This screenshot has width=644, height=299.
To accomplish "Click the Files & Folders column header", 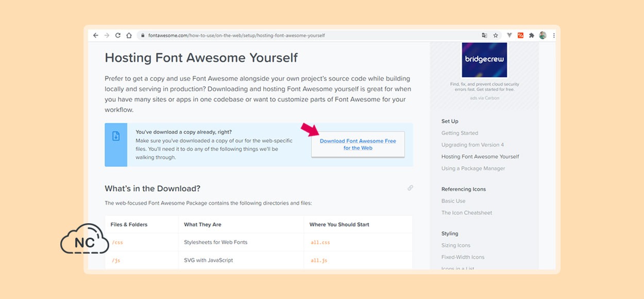I will pos(129,225).
